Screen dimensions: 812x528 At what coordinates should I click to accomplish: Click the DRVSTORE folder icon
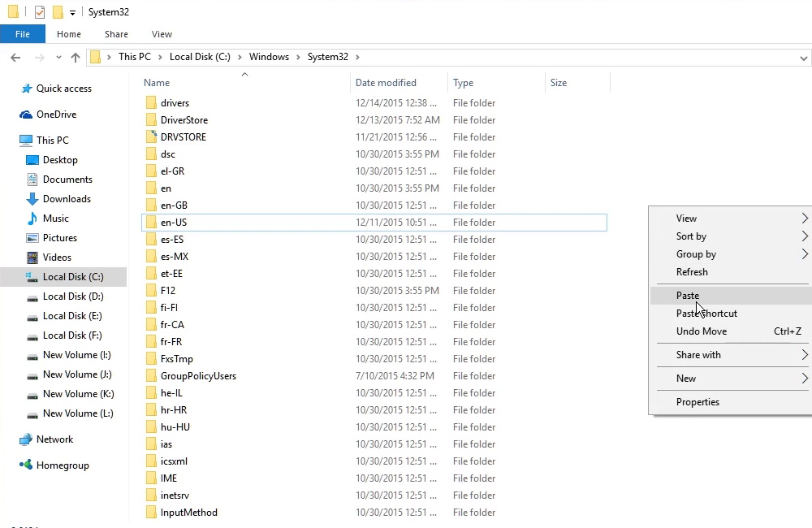(151, 136)
